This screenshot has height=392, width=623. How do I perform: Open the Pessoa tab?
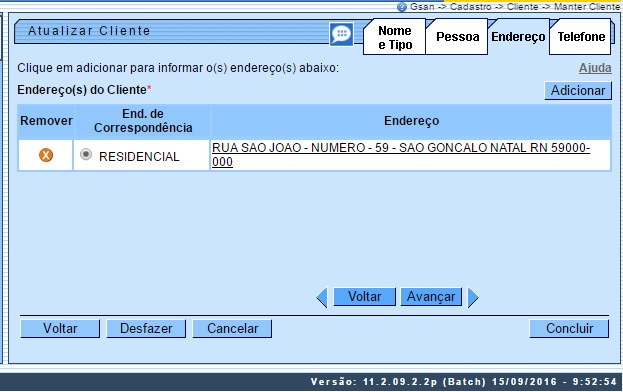(457, 37)
